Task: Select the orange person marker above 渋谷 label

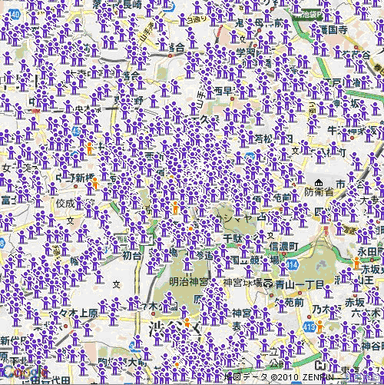Action: [x=187, y=323]
